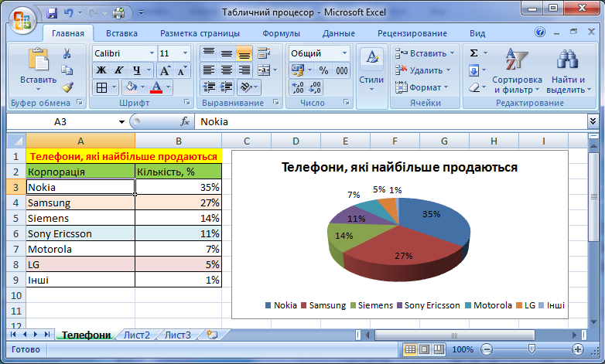Copy the selection
Image resolution: width=605 pixels, height=364 pixels.
pyautogui.click(x=67, y=70)
